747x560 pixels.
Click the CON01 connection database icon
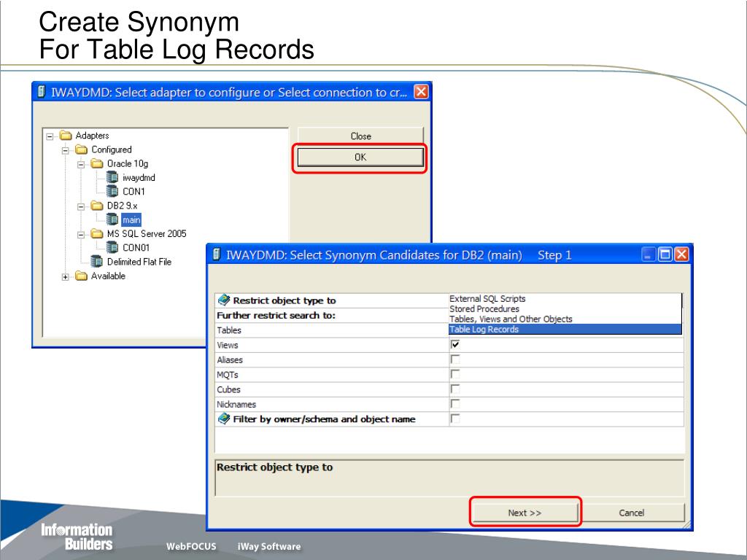point(112,248)
